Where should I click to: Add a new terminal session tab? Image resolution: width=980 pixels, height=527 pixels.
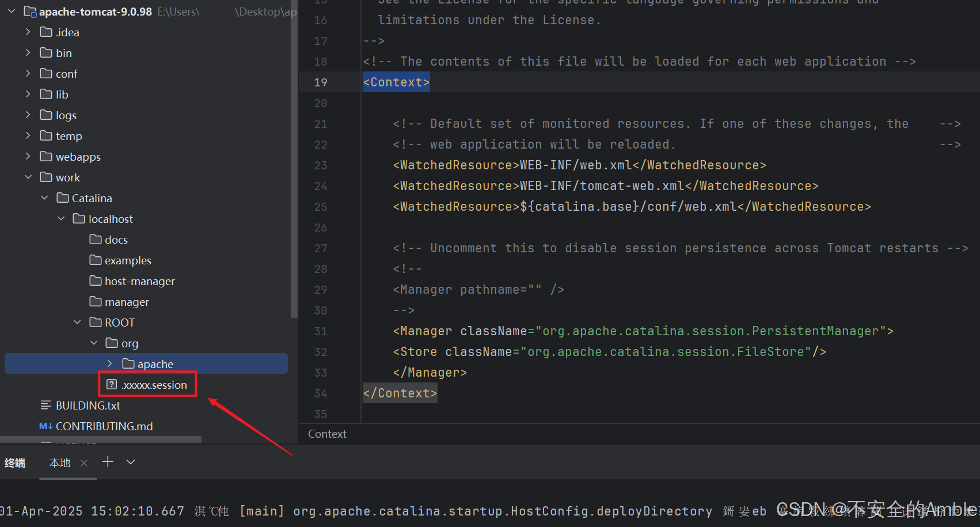tap(108, 461)
